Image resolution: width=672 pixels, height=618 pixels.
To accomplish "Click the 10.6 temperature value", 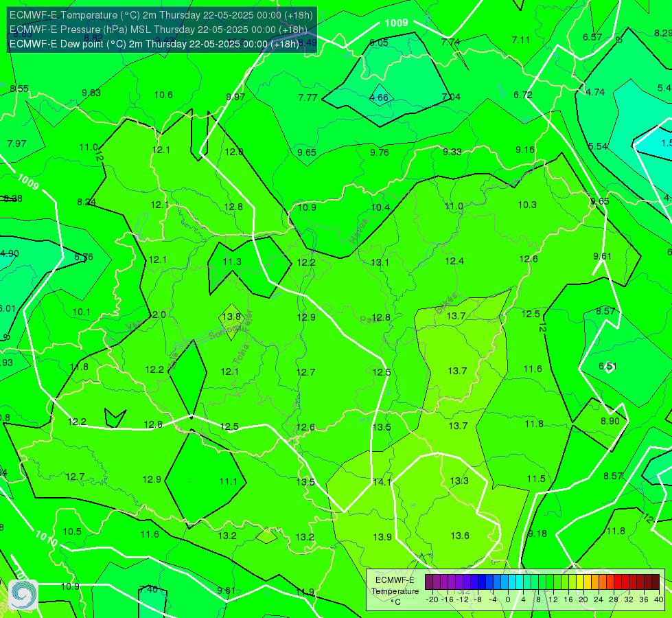I will pos(164,95).
